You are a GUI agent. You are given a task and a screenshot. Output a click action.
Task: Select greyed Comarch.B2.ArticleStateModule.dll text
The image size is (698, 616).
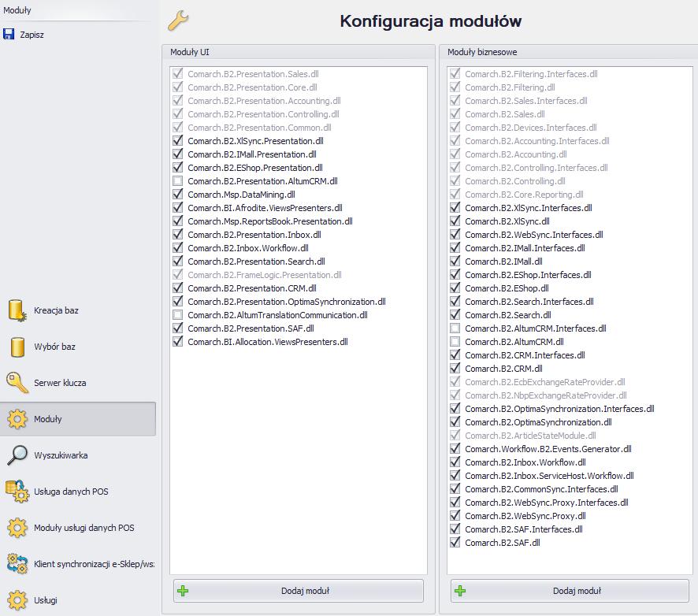point(530,436)
